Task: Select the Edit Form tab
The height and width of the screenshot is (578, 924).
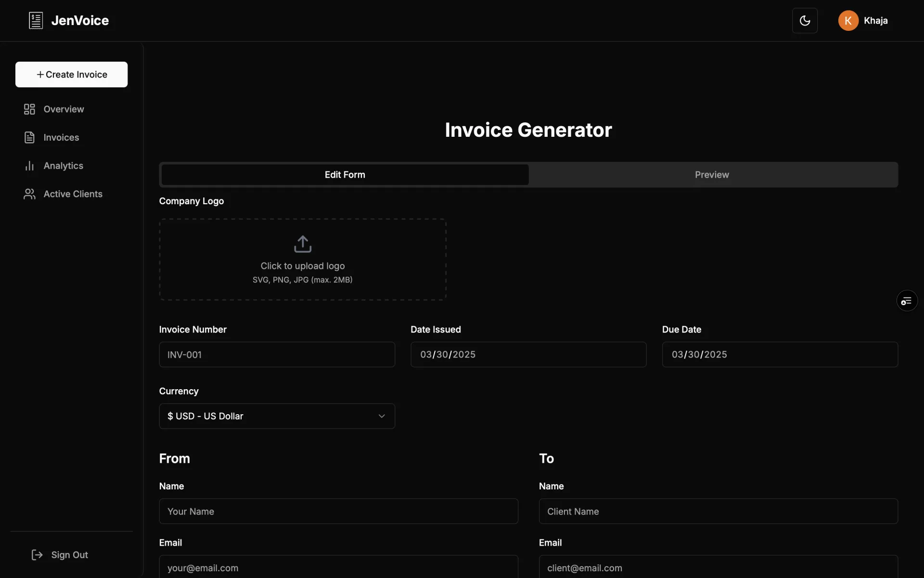Action: click(x=345, y=175)
